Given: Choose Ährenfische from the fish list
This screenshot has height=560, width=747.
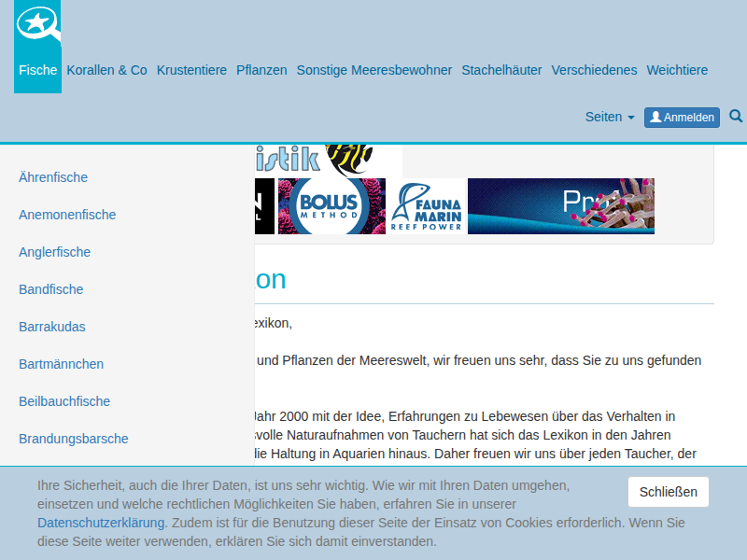Looking at the screenshot, I should 53,177.
